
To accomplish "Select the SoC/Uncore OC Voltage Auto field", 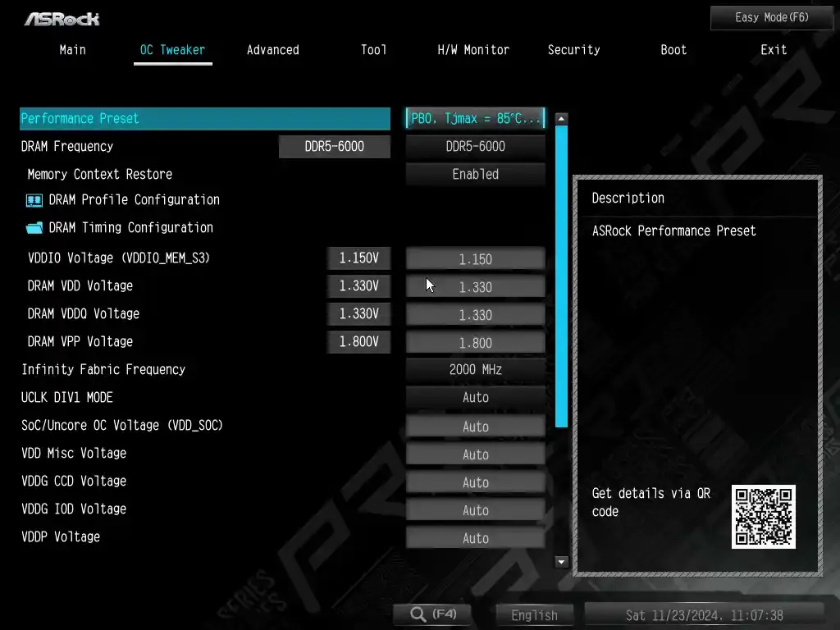I will (x=475, y=427).
